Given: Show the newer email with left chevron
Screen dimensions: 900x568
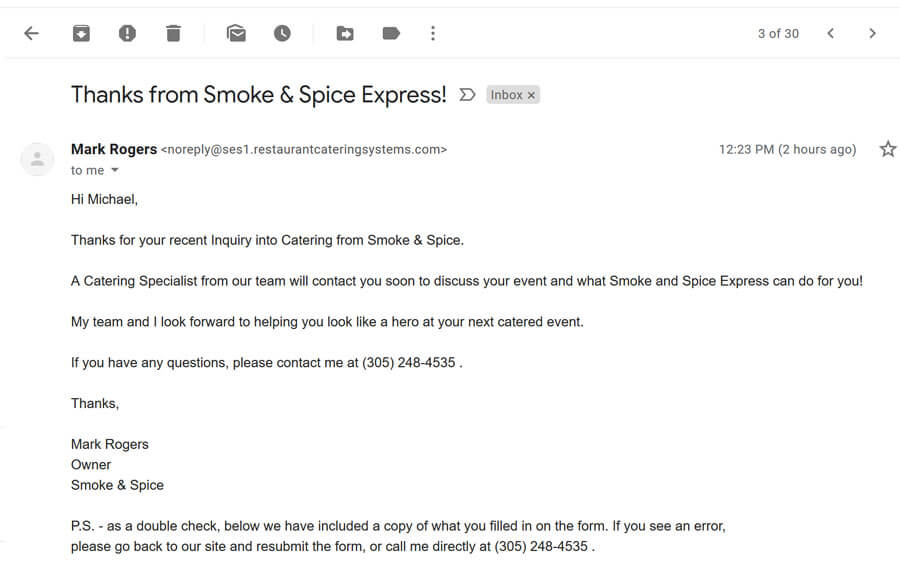Looking at the screenshot, I should coord(831,33).
